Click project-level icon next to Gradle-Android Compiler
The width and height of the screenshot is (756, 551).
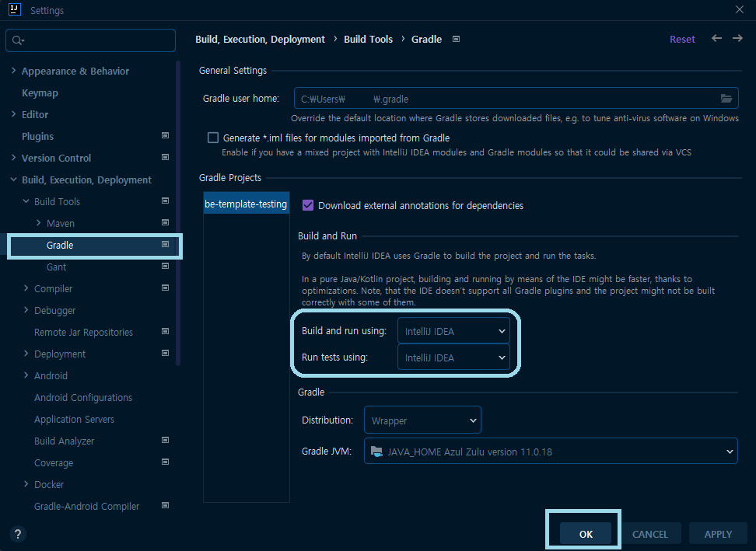(x=166, y=505)
